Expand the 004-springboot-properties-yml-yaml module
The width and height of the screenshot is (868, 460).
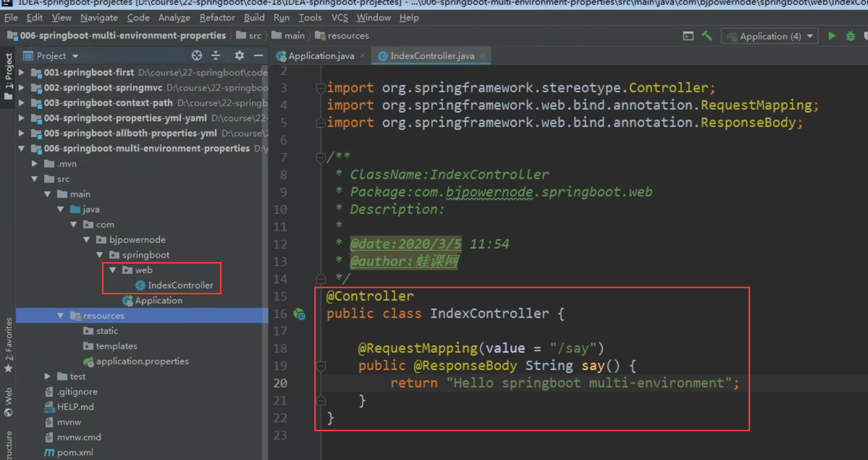[22, 118]
